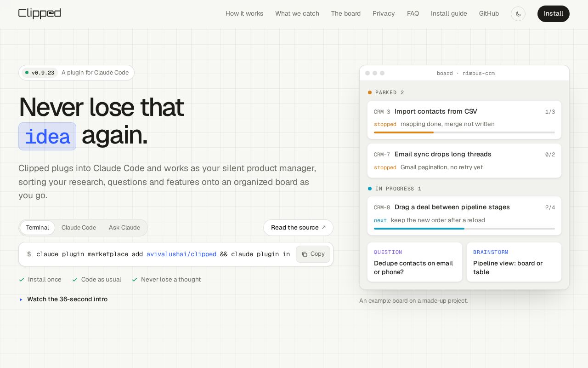This screenshot has height=368, width=588.
Task: Open the CRM-7 Email sync drops long threads card
Action: [x=464, y=161]
